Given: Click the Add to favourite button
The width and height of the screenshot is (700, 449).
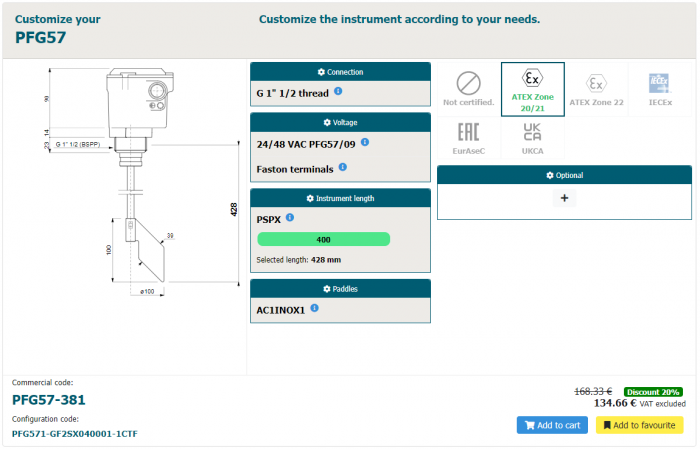Looking at the screenshot, I should click(639, 425).
